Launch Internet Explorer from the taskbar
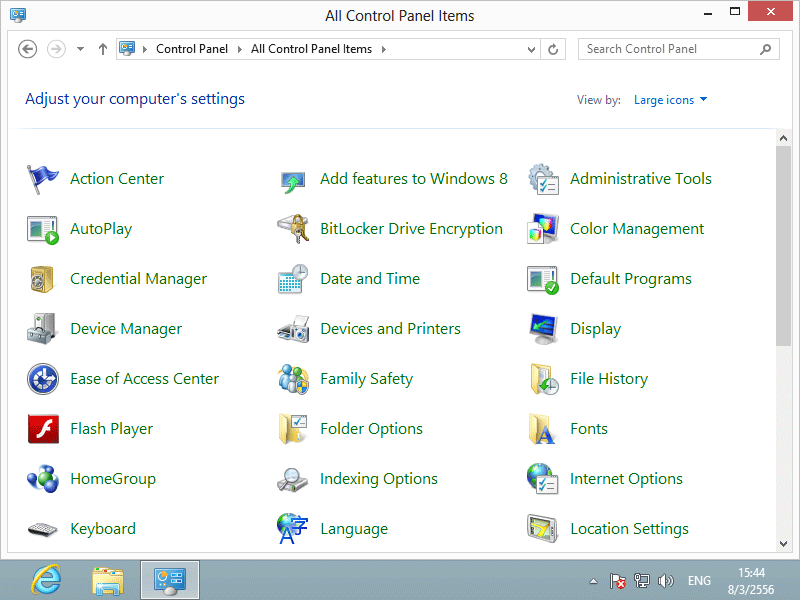 [46, 580]
